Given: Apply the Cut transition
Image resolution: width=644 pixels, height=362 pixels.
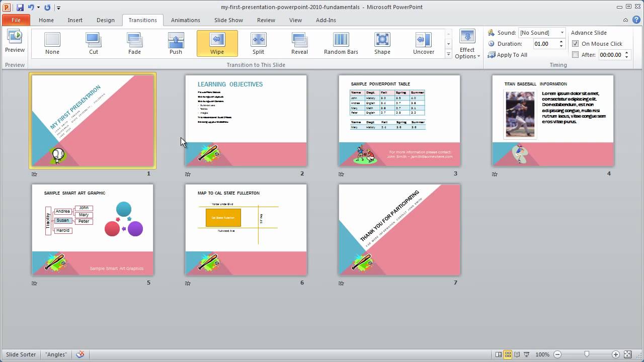Looking at the screenshot, I should point(94,43).
